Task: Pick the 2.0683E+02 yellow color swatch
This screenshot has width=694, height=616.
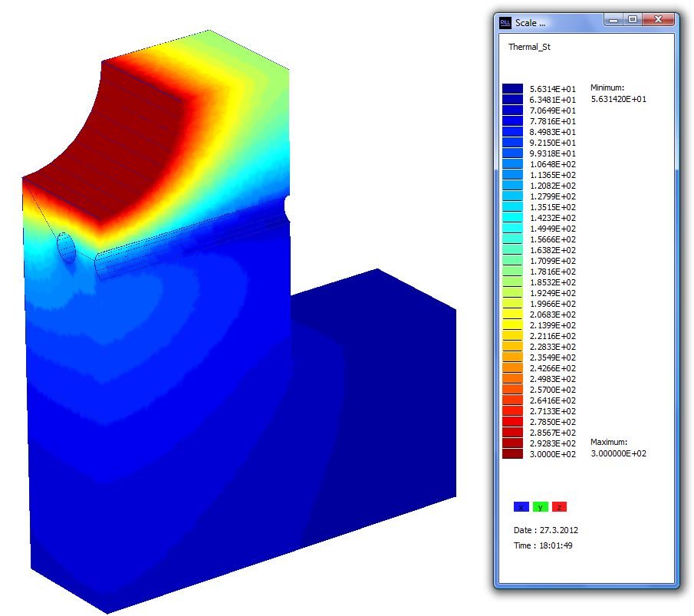Action: click(512, 315)
